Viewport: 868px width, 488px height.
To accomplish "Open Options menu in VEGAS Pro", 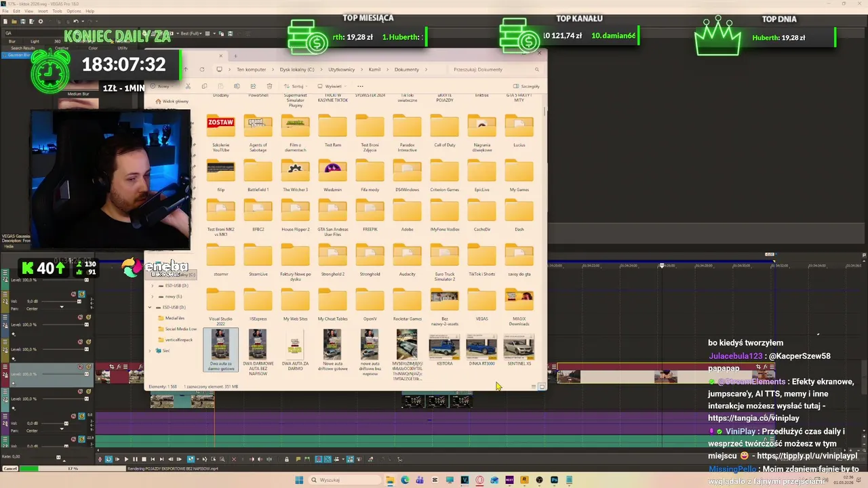I will tap(74, 11).
